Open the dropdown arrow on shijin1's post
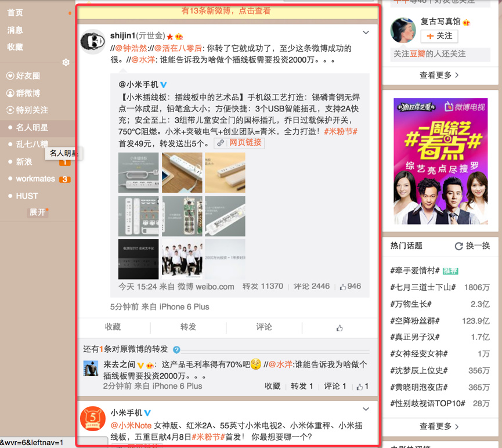Screen dimensions: 502x448 click(366, 32)
